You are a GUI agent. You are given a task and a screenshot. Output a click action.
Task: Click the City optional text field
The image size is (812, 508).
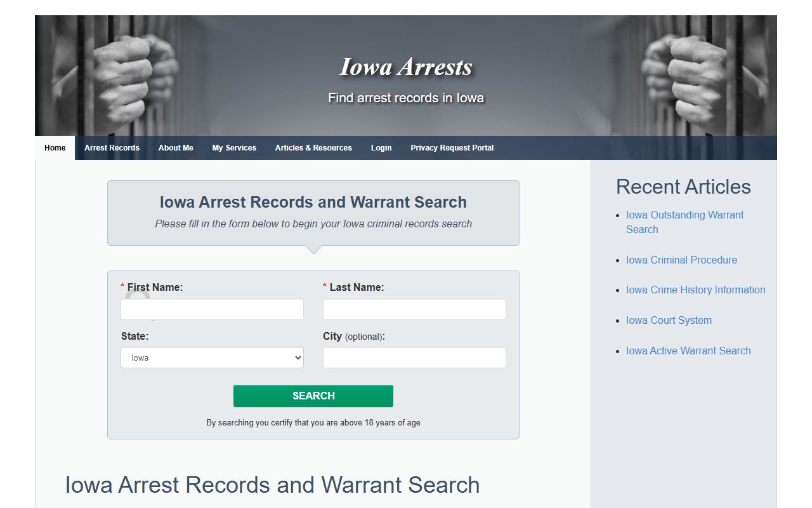click(x=414, y=358)
